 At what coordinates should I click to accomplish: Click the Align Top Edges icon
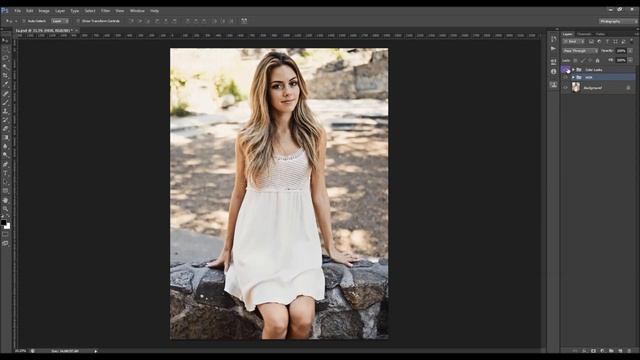(131, 21)
